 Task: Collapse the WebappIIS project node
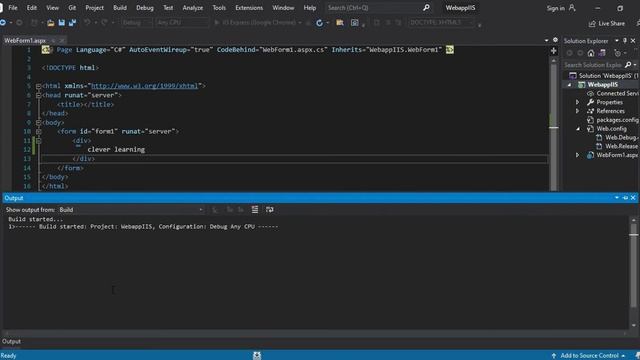(570, 85)
